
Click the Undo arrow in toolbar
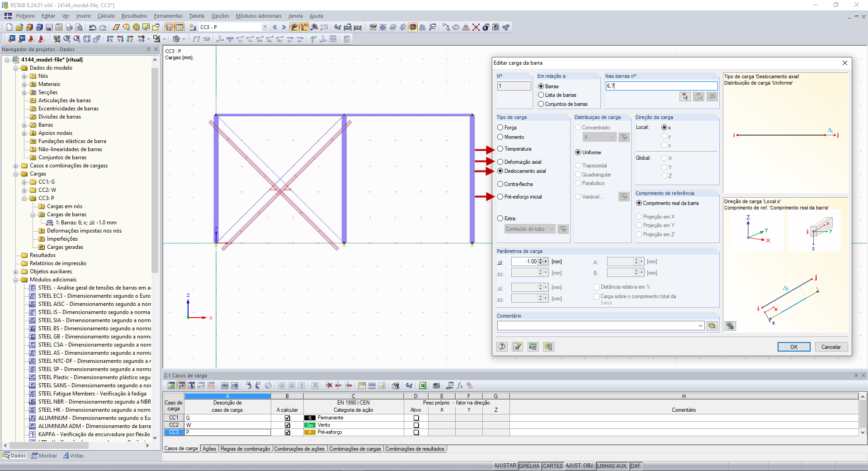pyautogui.click(x=93, y=27)
